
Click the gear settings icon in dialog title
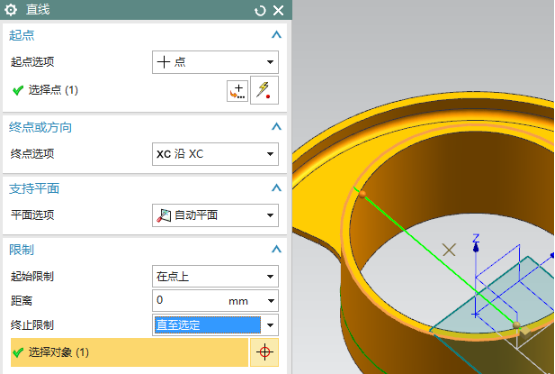11,10
